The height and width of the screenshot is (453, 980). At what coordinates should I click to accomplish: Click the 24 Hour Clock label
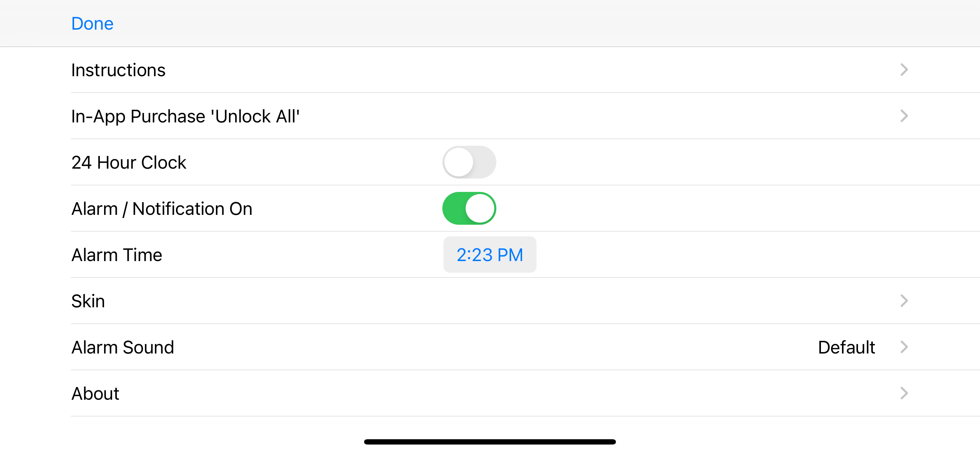(x=129, y=162)
